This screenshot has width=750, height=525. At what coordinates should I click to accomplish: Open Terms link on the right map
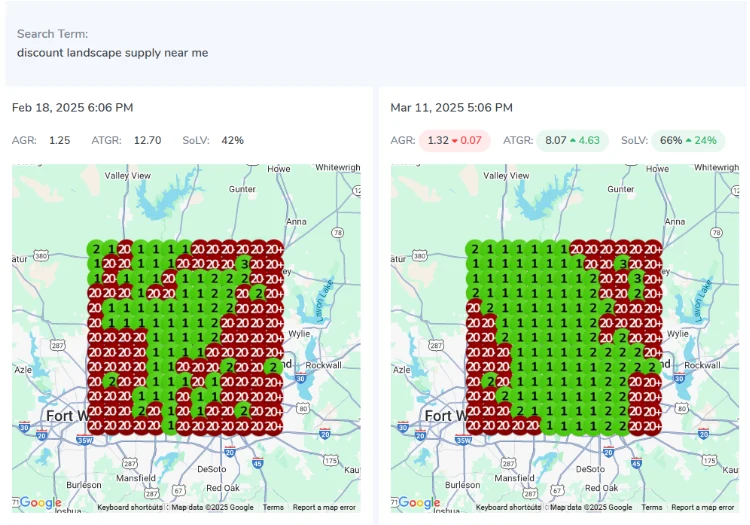tap(652, 508)
